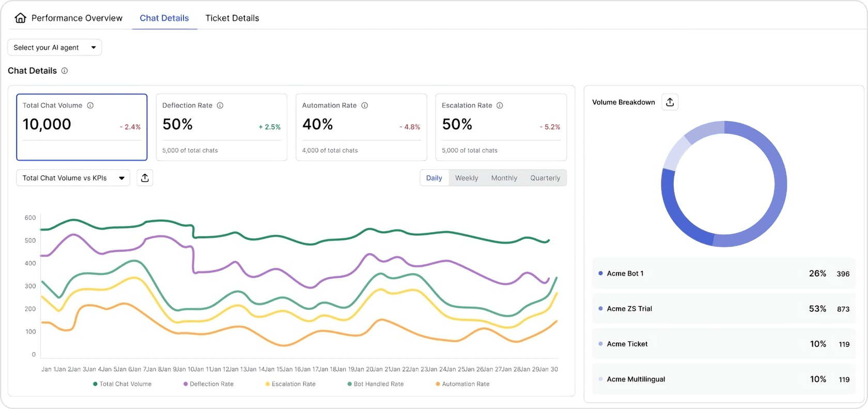
Task: Select the Total Chat Volume card
Action: click(82, 127)
